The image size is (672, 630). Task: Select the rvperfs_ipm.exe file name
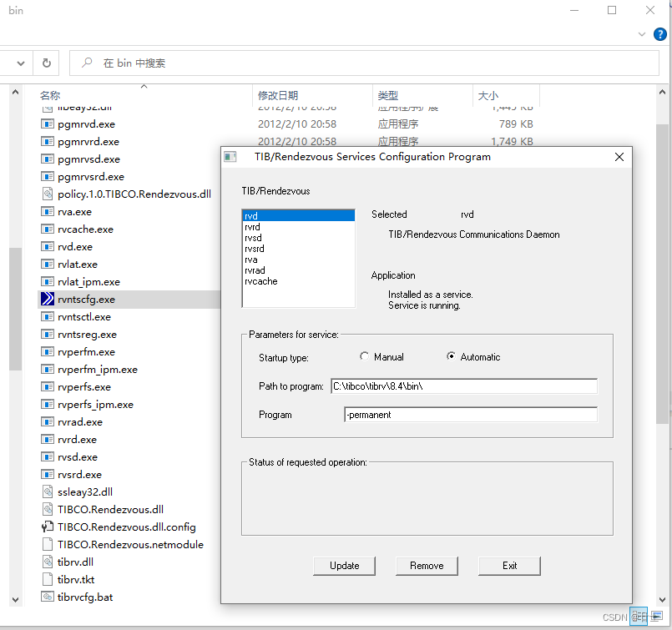(95, 405)
